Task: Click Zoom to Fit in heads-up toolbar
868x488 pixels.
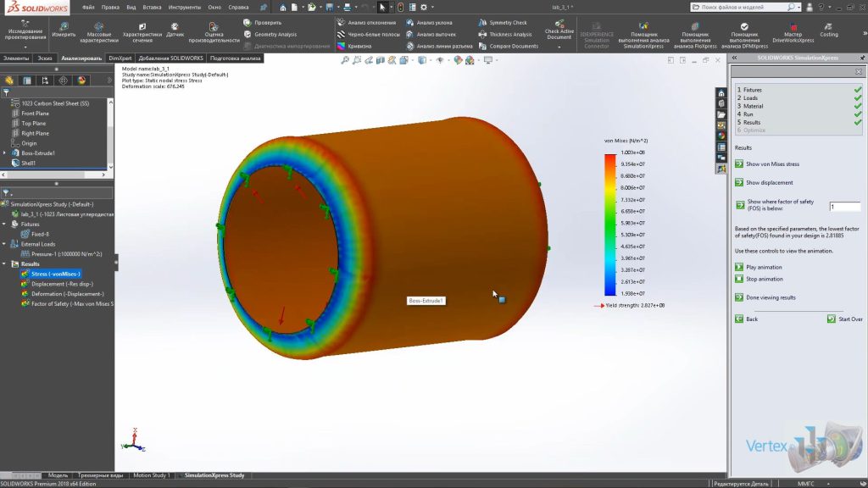Action: [345, 60]
